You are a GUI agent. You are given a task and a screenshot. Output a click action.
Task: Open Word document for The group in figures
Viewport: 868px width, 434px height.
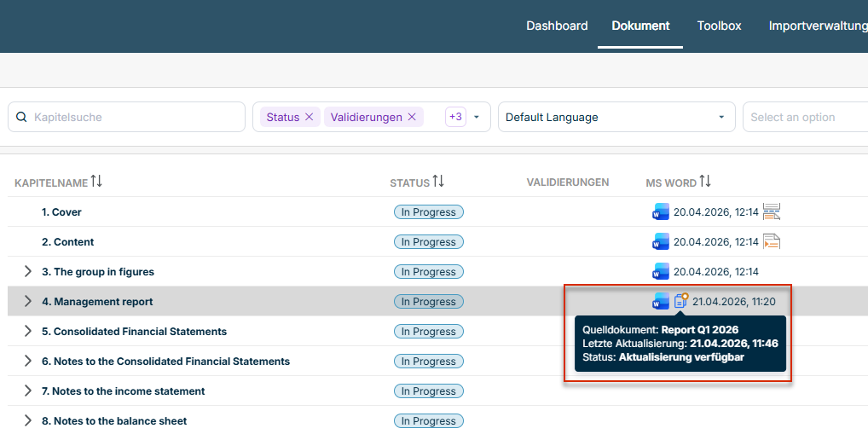point(661,272)
